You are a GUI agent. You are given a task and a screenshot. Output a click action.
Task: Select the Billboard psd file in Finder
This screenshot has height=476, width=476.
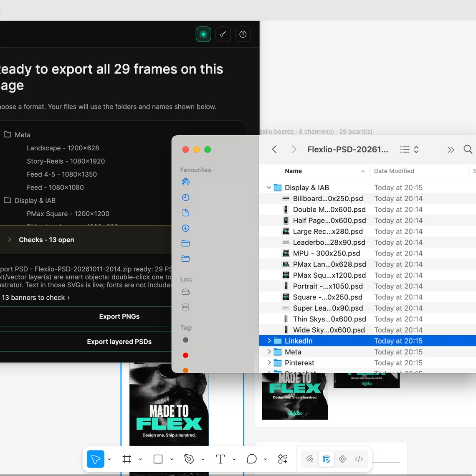point(367,198)
